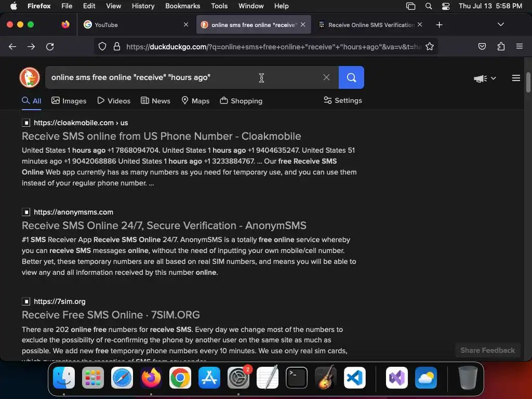Open the Bookmarks menu
The image size is (532, 399).
(182, 6)
